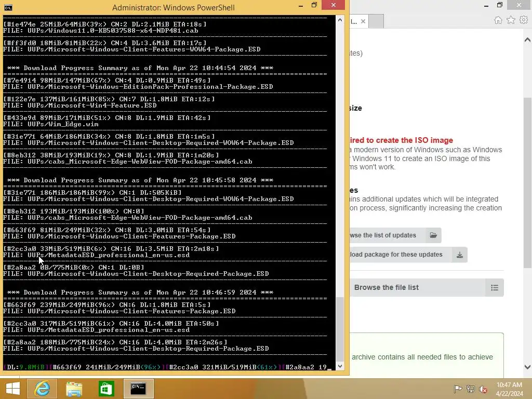532x399 pixels.
Task: Open a new blank browser tab
Action: [376, 21]
